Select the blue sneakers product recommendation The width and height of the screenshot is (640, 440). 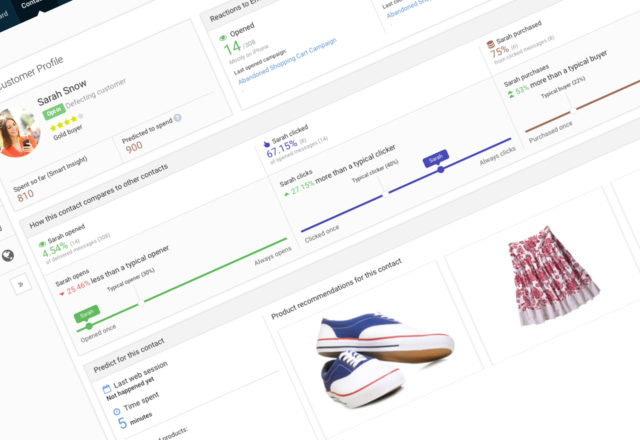[x=384, y=359]
